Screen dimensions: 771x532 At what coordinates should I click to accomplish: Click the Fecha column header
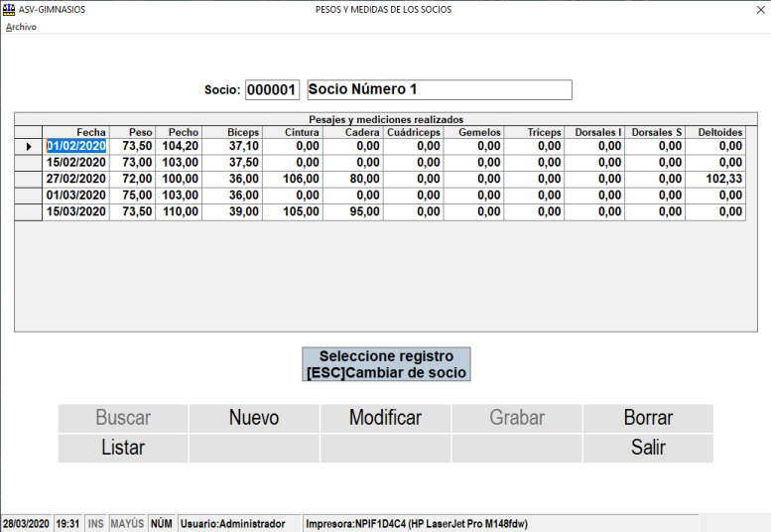76,132
